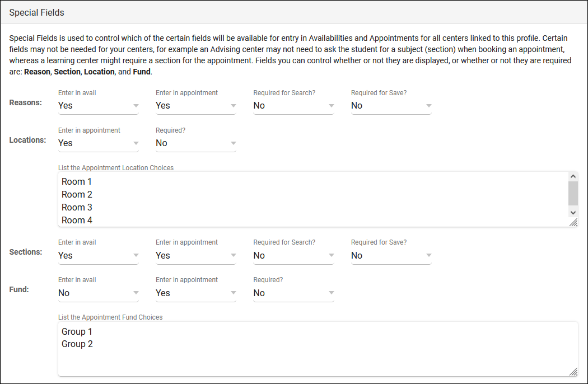
Task: Expand Reasons 'Required for Save?' dropdown
Action: (391, 105)
